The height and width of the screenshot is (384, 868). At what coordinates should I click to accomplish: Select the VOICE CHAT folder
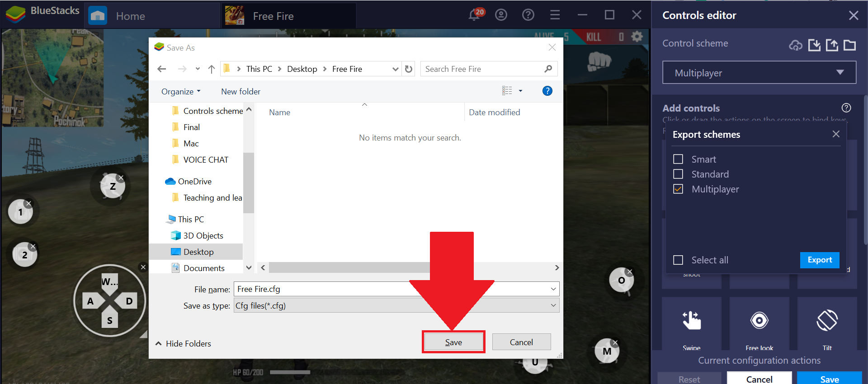click(x=200, y=159)
